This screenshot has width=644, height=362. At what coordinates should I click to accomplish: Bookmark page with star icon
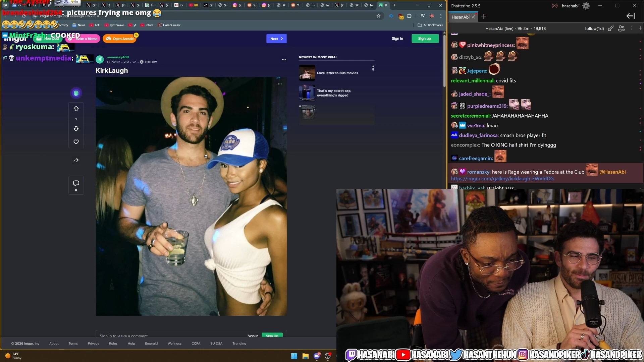378,16
